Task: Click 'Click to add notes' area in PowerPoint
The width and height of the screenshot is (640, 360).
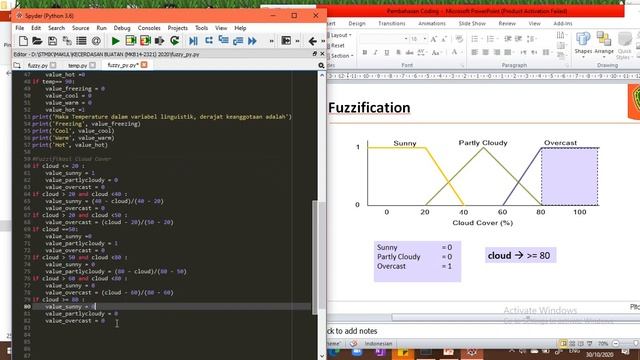Action: tap(352, 331)
